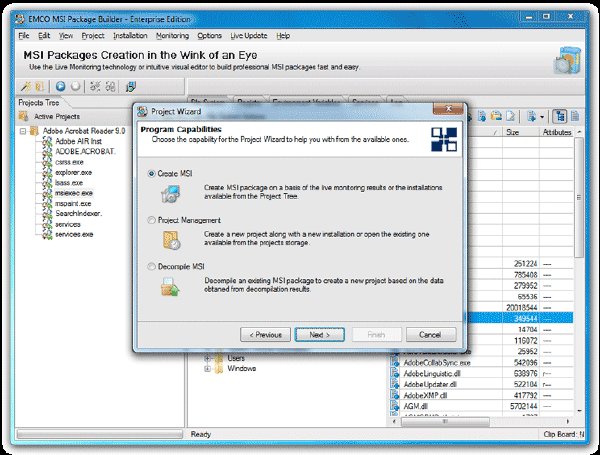
Task: Switch to the Projects Tree tab
Action: pyautogui.click(x=39, y=103)
